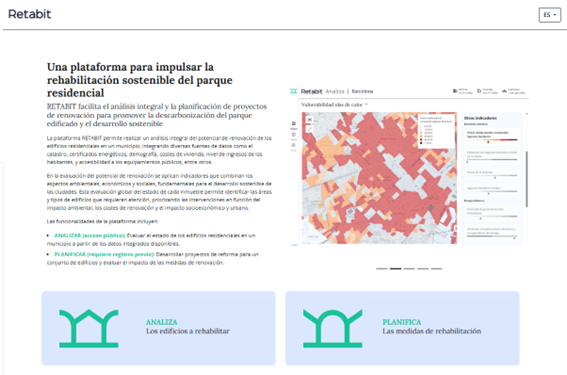The image size is (567, 375).
Task: Open the ES language dropdown
Action: click(x=550, y=15)
